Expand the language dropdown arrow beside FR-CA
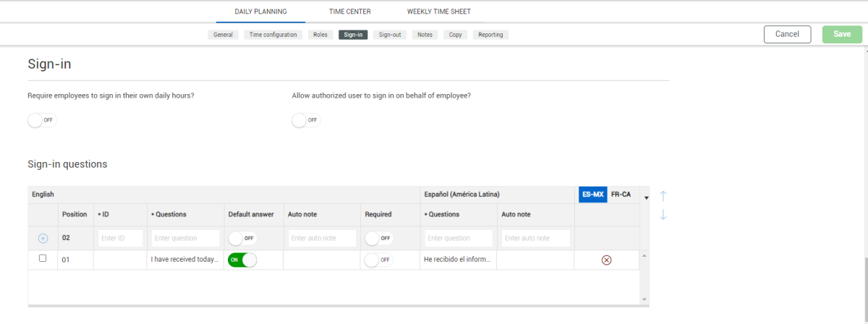The width and height of the screenshot is (868, 324). 646,197
